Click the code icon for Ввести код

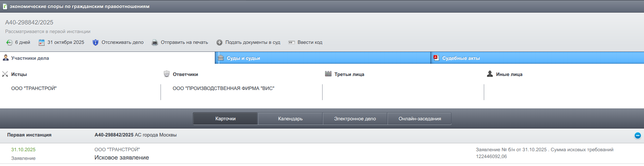pos(291,42)
